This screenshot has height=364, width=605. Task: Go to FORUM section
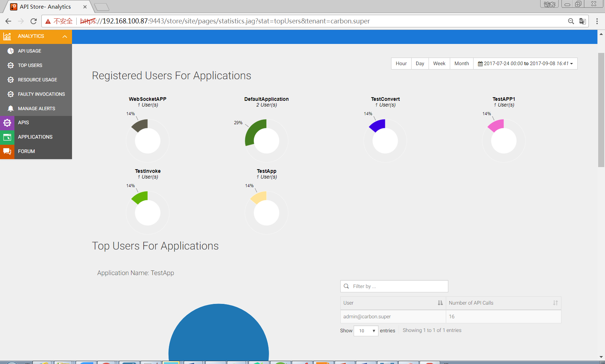pos(26,151)
